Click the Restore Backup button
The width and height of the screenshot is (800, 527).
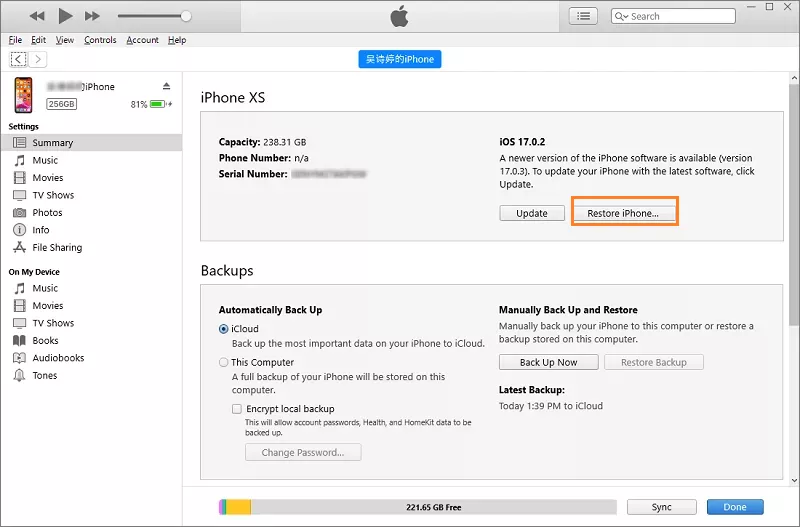click(x=654, y=362)
